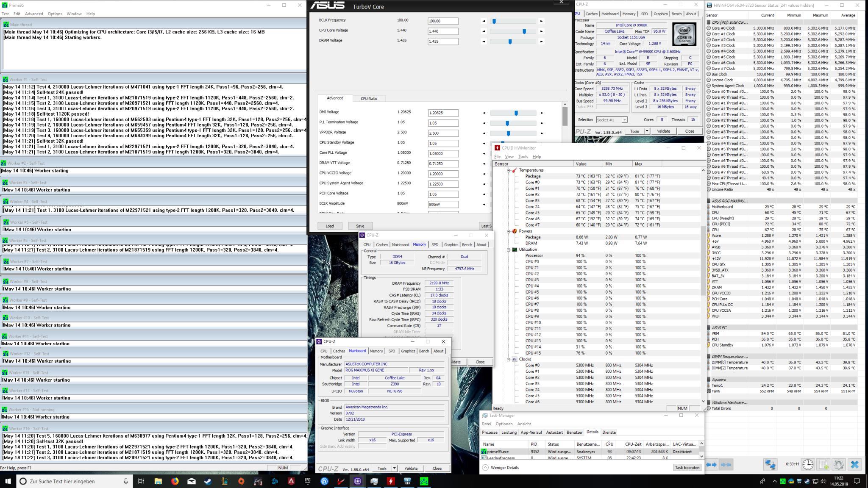Screen dimensions: 868x488
Task: Open Tools dropdown arrow in top CPU-Z
Action: click(x=647, y=131)
